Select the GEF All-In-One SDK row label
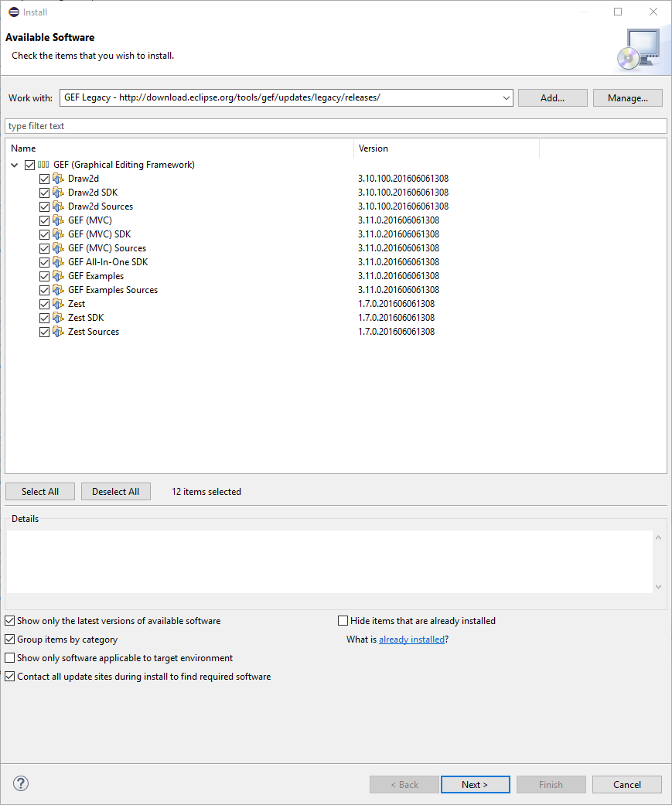The image size is (672, 805). (x=107, y=262)
